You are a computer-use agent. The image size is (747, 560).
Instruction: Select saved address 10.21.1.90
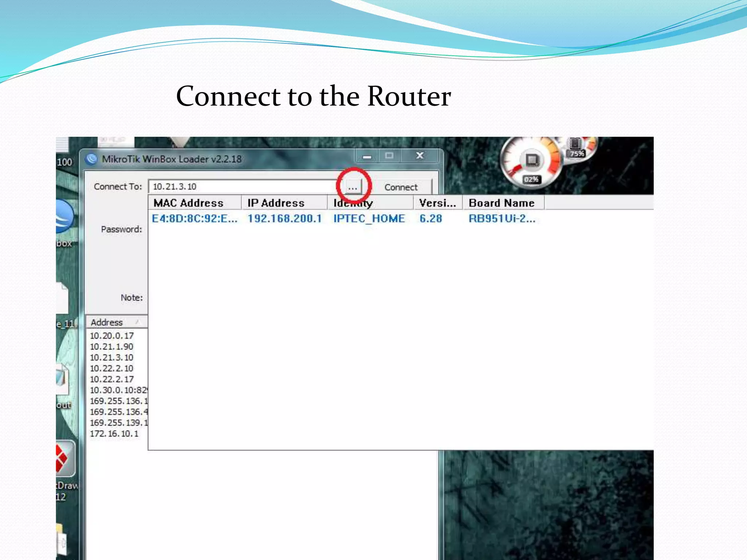coord(111,346)
